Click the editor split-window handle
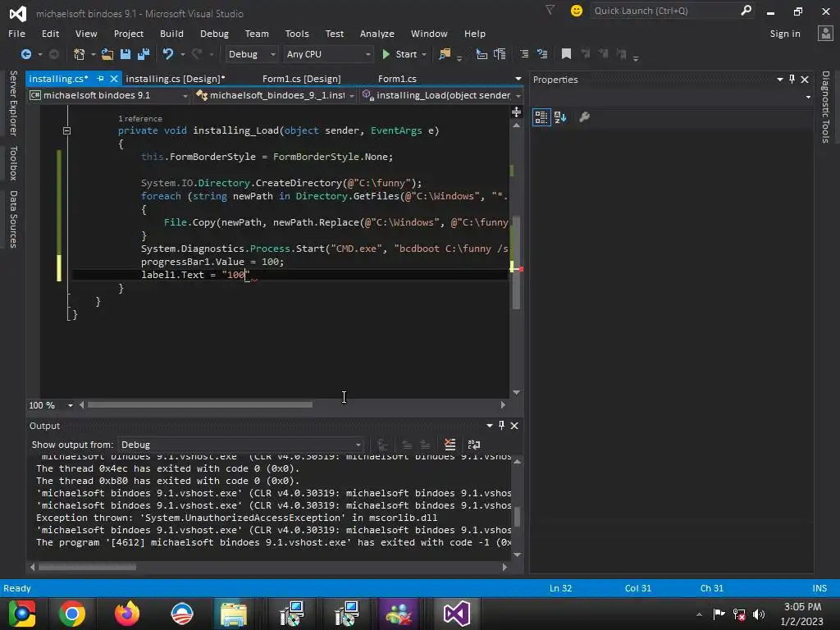Screen dimensions: 840x630 tap(517, 112)
